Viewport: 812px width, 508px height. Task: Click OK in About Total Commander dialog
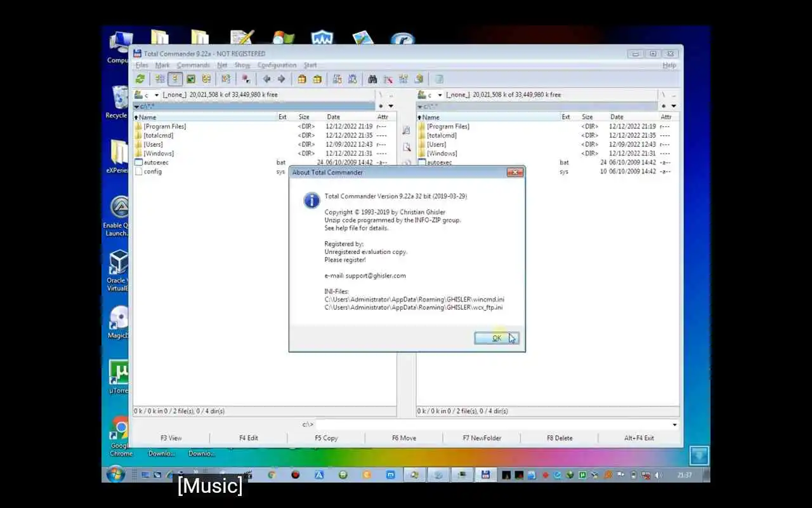click(x=496, y=338)
